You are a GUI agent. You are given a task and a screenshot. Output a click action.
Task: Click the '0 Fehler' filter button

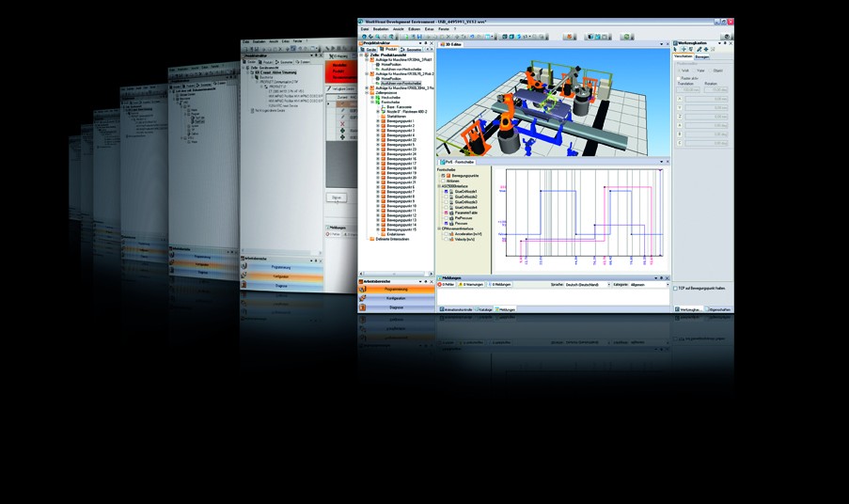coord(446,285)
